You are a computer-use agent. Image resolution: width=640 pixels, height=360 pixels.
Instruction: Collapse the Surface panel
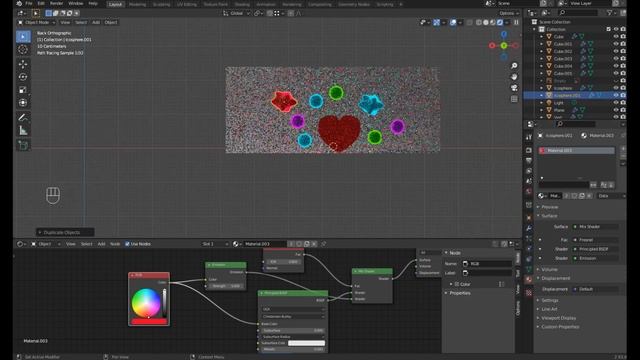click(x=548, y=216)
